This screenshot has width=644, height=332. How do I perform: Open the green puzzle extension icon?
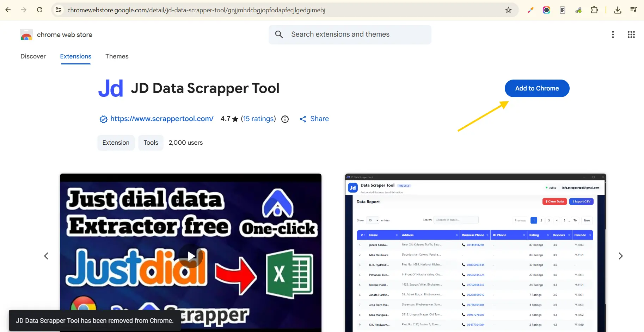click(578, 10)
